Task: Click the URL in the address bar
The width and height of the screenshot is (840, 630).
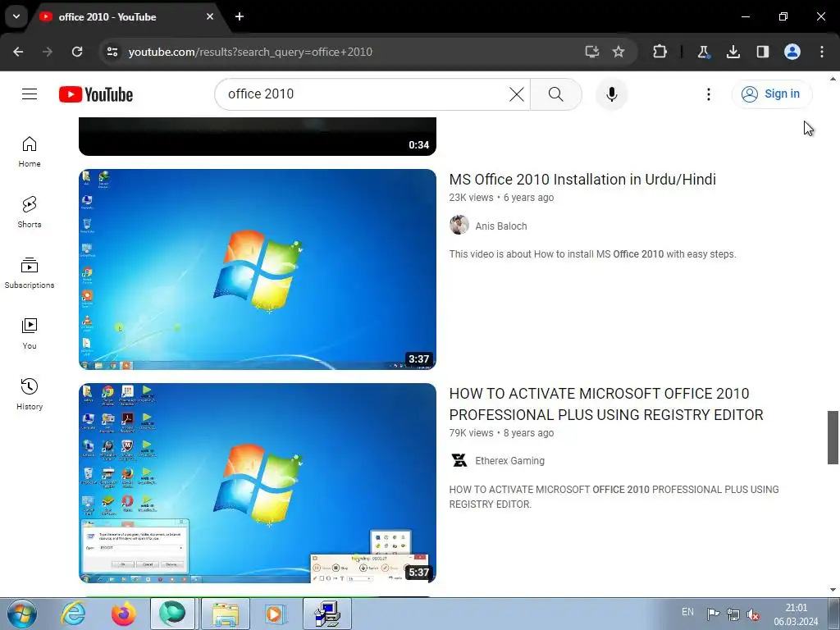Action: coord(250,52)
